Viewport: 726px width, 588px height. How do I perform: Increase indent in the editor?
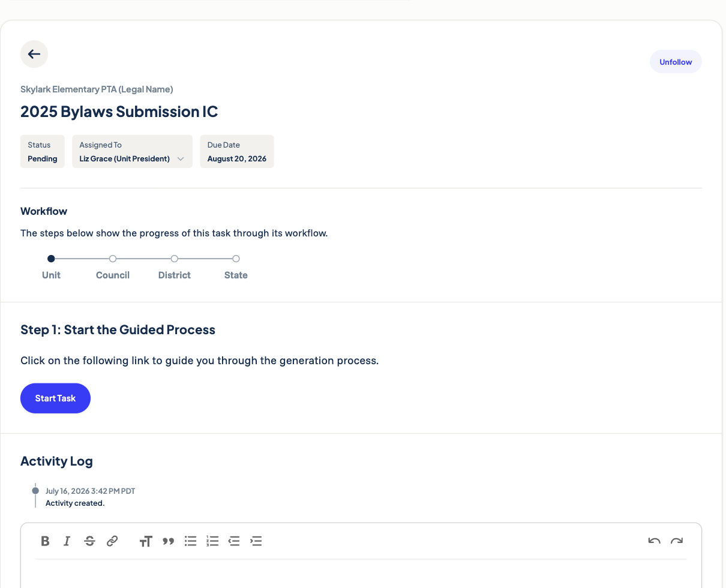coord(256,541)
